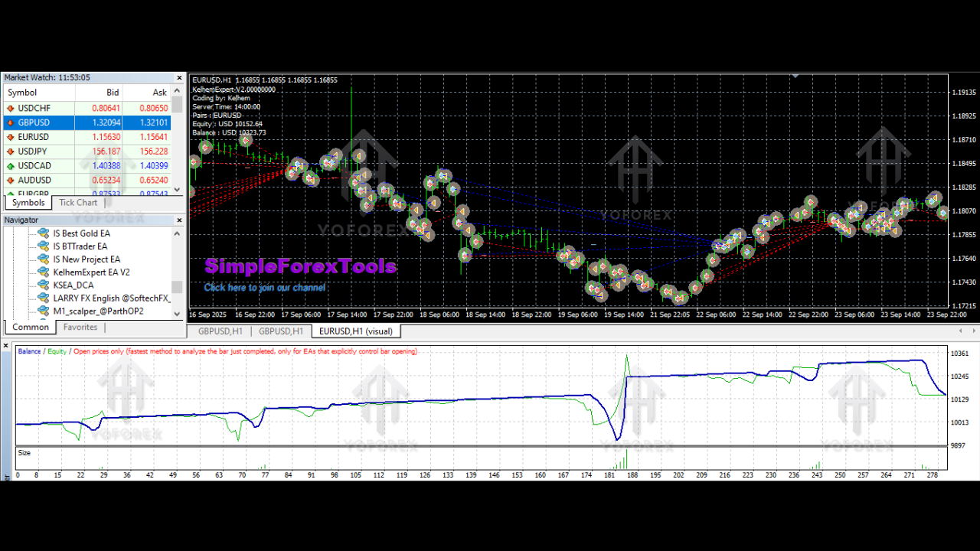Click the M1_scalper_@ParthOP2 advisor icon
Image resolution: width=980 pixels, height=551 pixels.
[x=44, y=311]
